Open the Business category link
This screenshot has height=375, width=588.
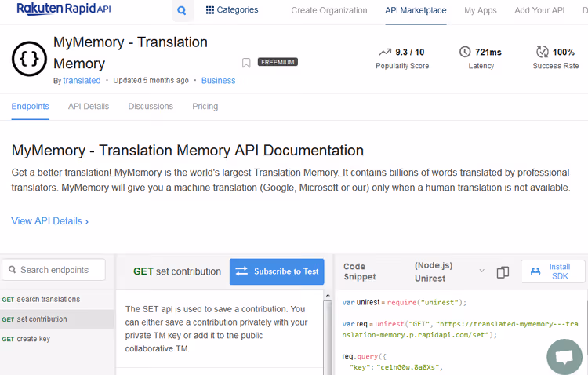coord(218,81)
